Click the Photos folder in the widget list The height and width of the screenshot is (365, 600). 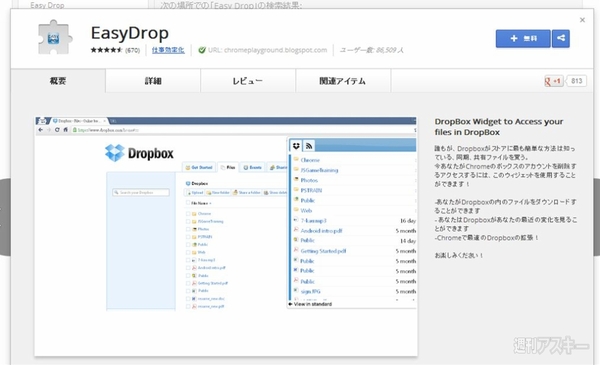pyautogui.click(x=309, y=180)
